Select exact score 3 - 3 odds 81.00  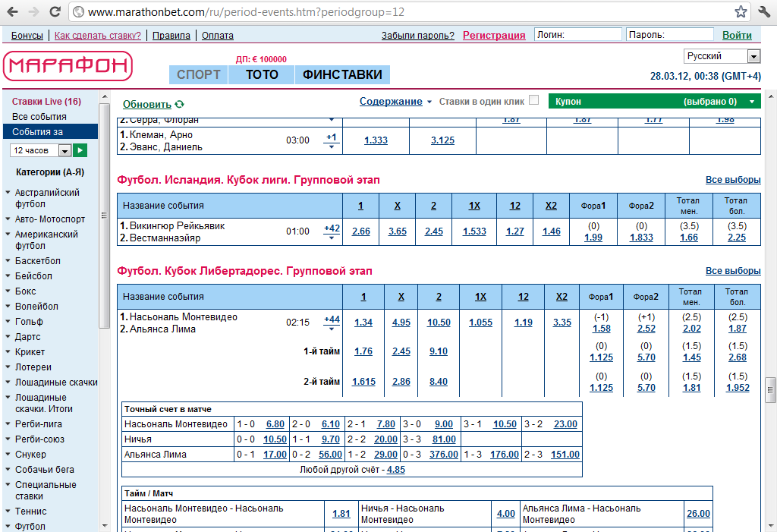[x=444, y=439]
